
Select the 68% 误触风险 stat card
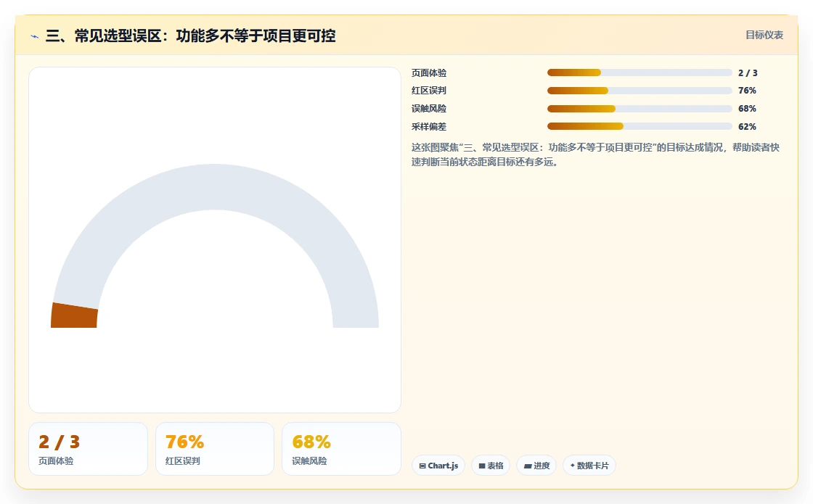[341, 449]
